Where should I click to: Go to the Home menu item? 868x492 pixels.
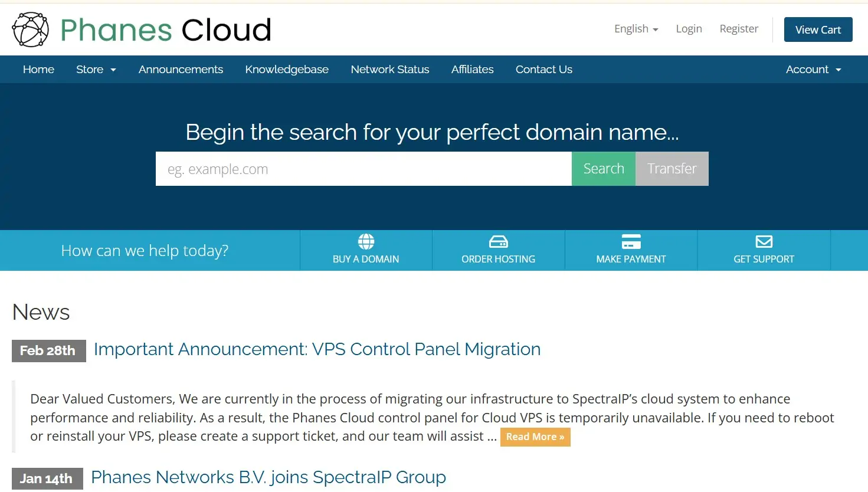(x=38, y=70)
